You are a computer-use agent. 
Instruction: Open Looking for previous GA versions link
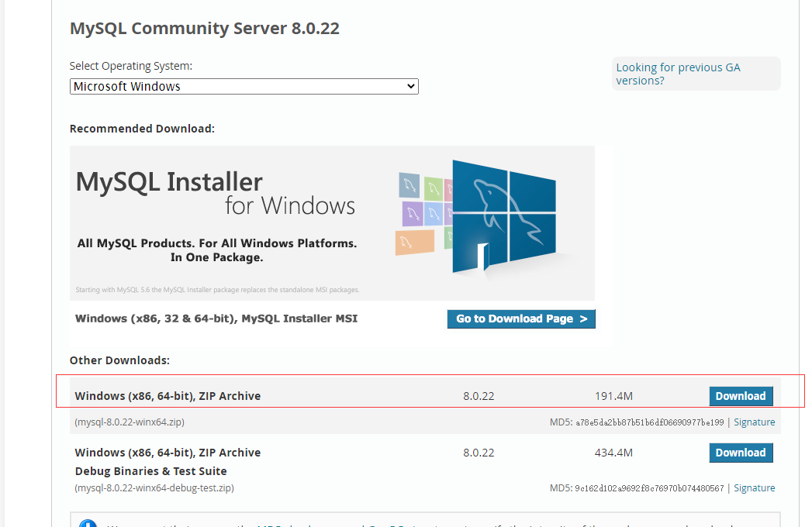[x=678, y=74]
